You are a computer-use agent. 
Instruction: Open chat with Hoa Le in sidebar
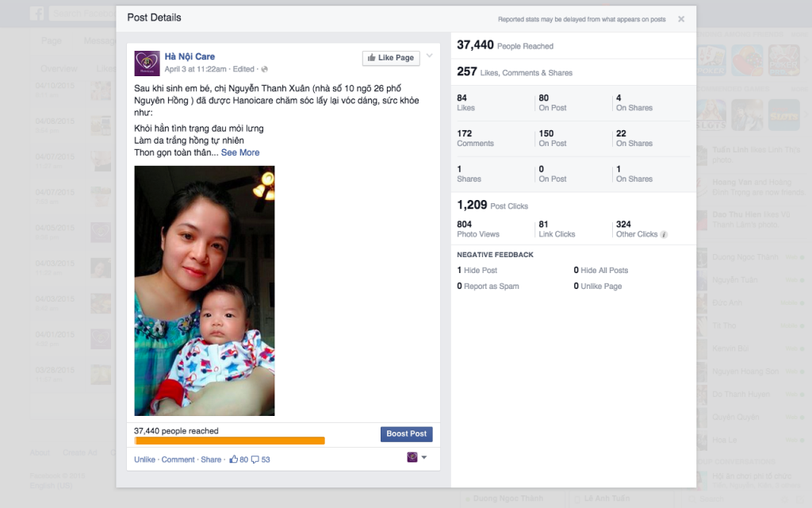(752, 440)
